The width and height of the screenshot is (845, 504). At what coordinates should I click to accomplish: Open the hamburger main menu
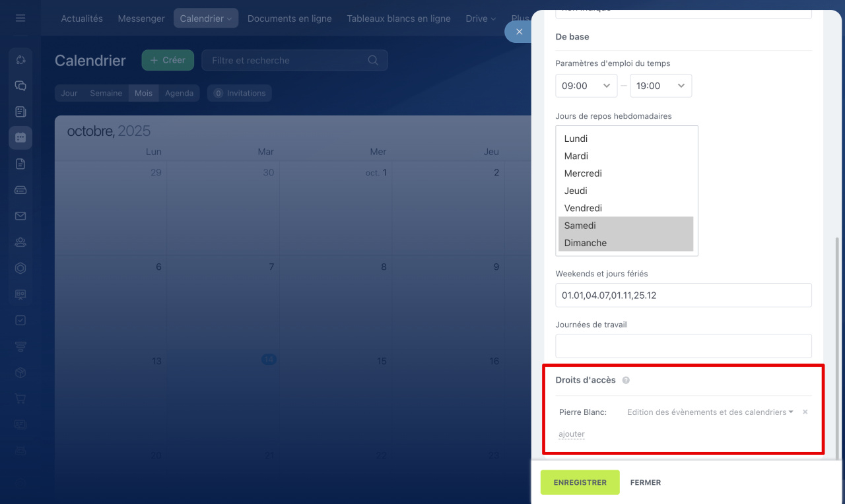(20, 18)
